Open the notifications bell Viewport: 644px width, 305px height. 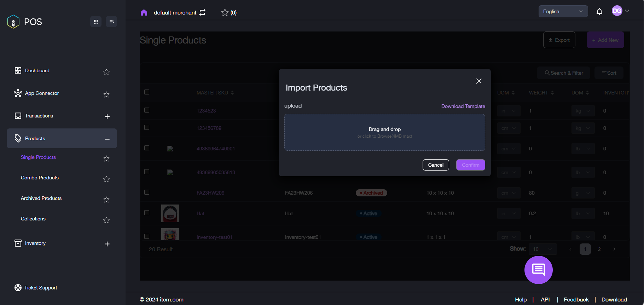click(x=599, y=11)
